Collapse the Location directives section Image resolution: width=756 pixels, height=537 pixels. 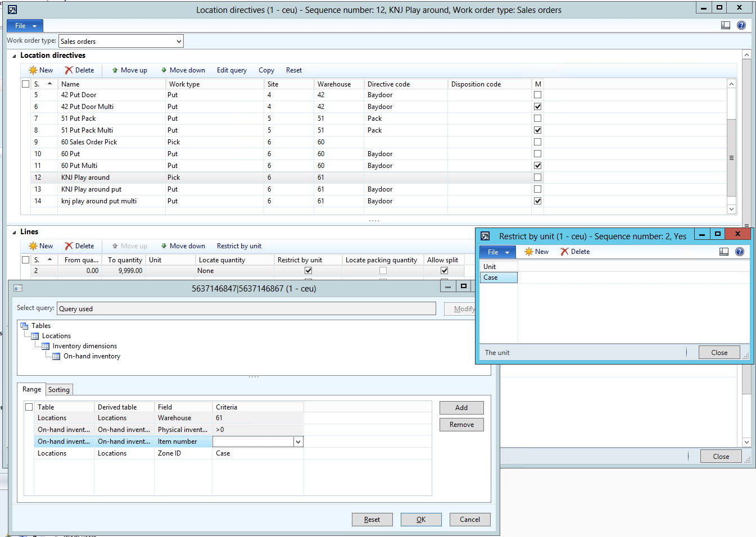pyautogui.click(x=14, y=56)
